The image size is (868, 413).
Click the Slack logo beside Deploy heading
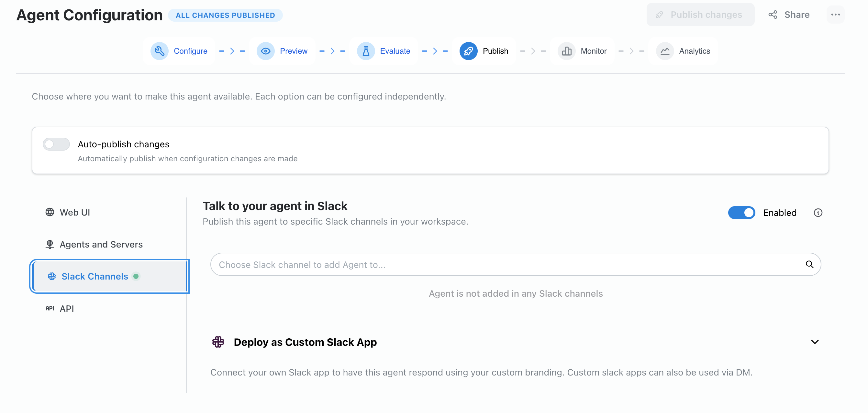coord(218,342)
